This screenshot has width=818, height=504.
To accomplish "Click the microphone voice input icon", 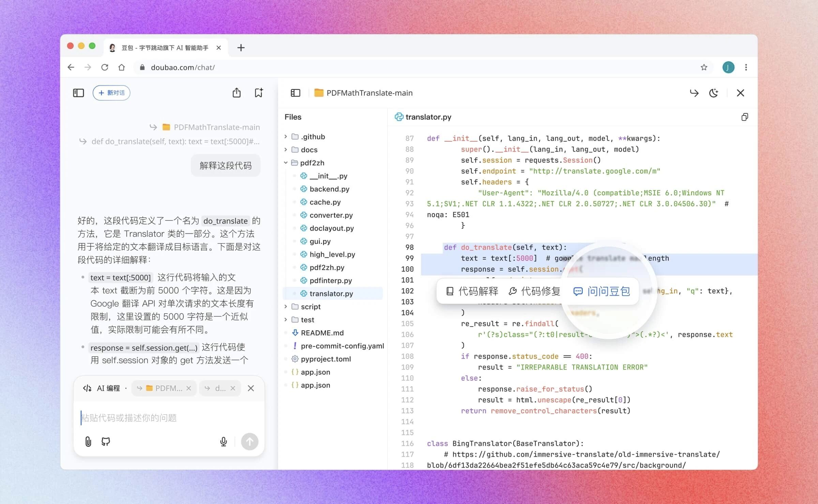I will click(x=223, y=442).
